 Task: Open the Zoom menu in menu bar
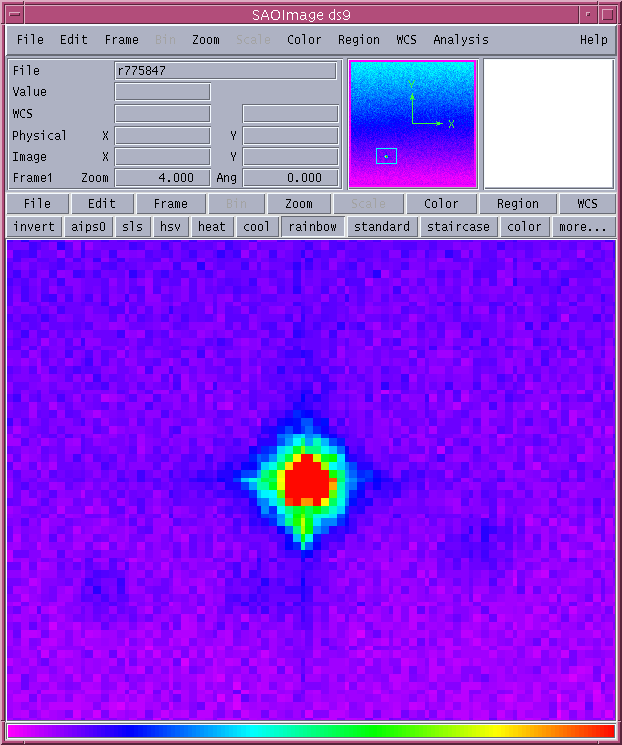click(206, 40)
